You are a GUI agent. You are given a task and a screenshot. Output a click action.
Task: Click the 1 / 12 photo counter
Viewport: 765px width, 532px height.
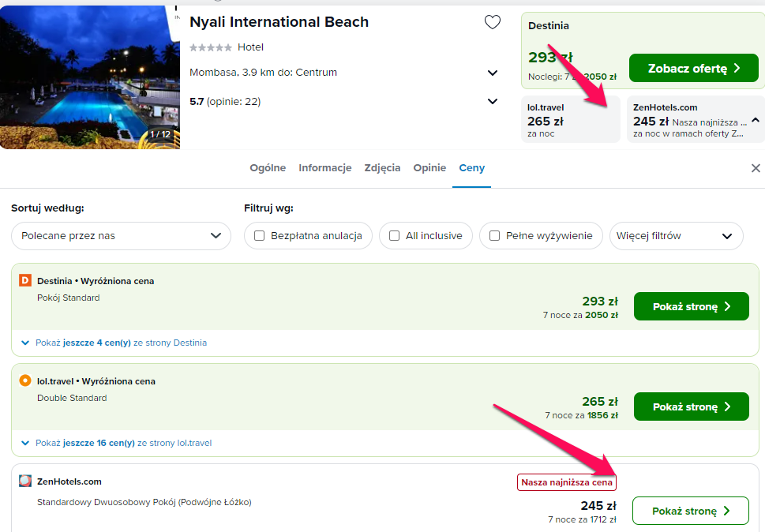coord(160,134)
